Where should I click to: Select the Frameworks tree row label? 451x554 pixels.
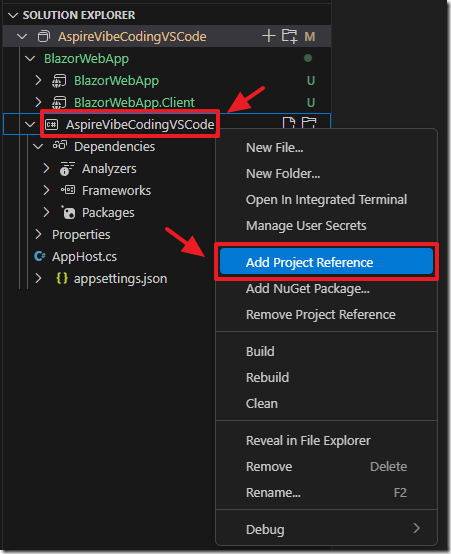[117, 191]
